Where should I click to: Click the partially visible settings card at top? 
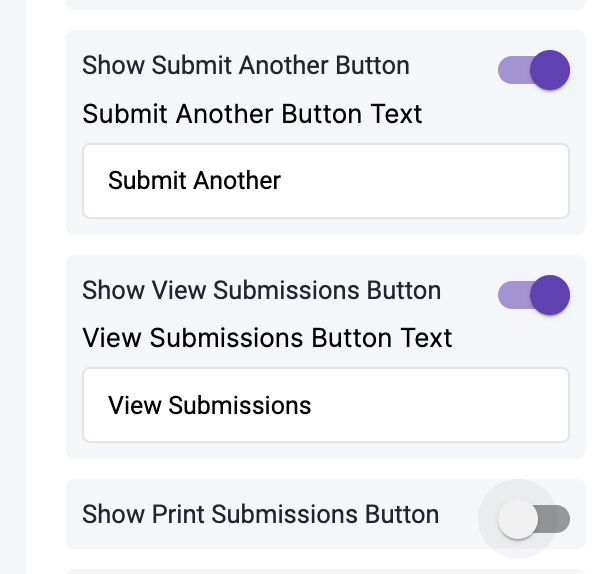pyautogui.click(x=325, y=4)
